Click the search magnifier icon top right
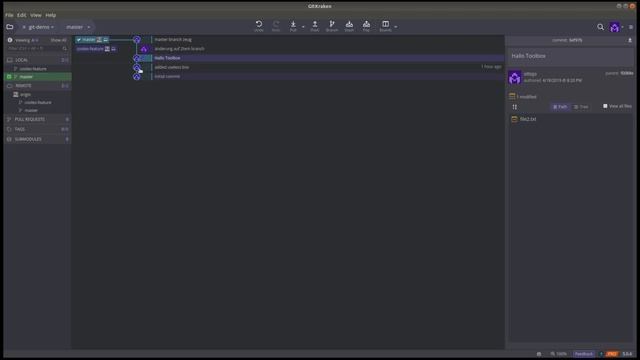Viewport: 640px width, 360px height. click(x=600, y=27)
